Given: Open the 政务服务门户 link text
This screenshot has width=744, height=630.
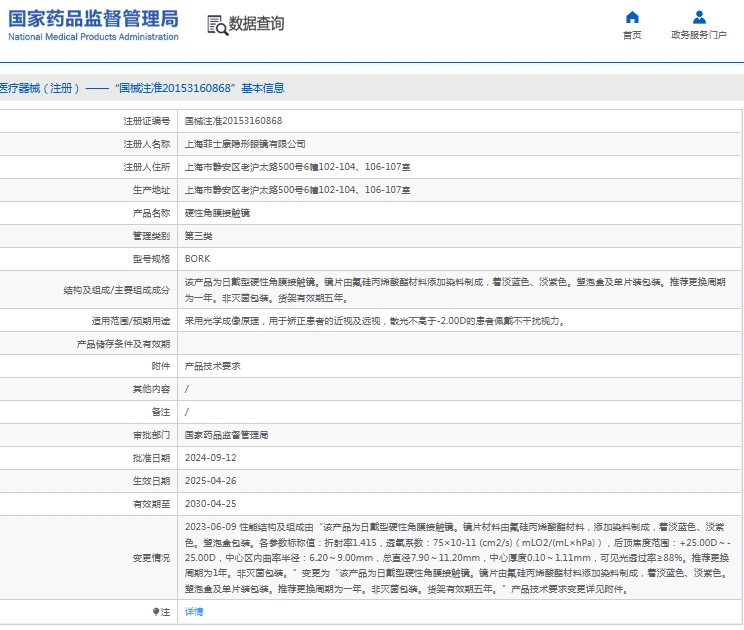Looking at the screenshot, I should 699,35.
